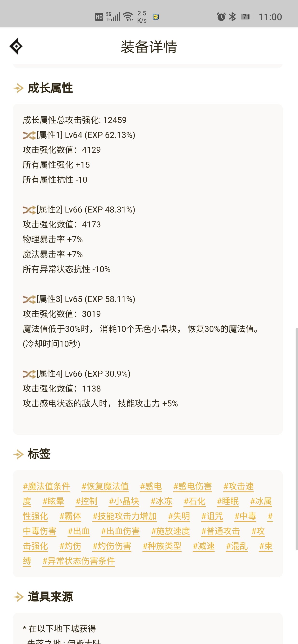Tap the #霸体 tag link
This screenshot has width=298, height=644.
click(x=70, y=516)
